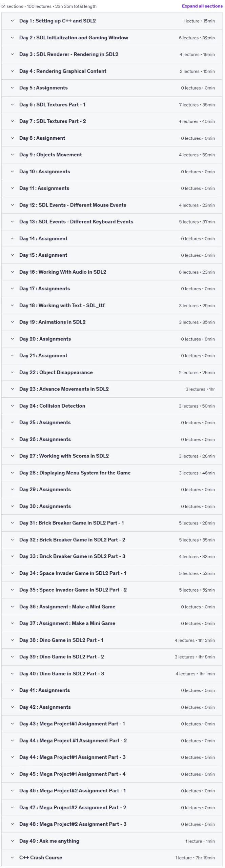This screenshot has height=868, width=225.
Task: Expand chevron for Day 34 Space Invader Part 1
Action: [13, 573]
